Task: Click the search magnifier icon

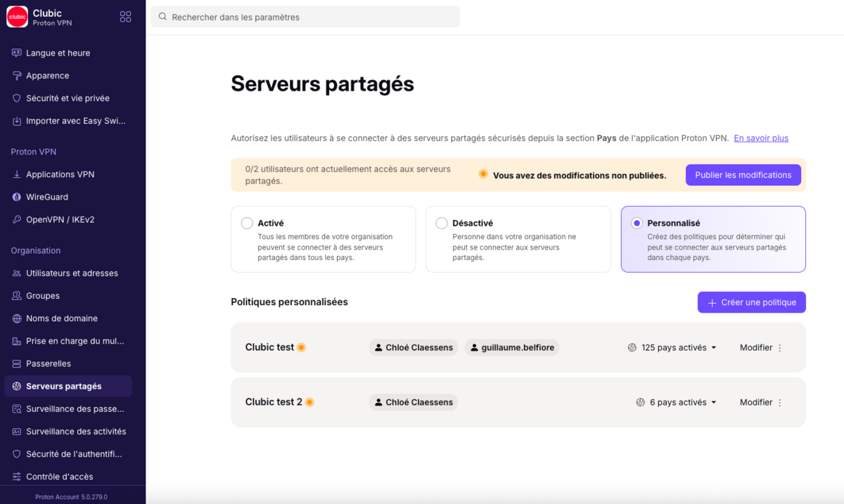Action: coord(163,17)
